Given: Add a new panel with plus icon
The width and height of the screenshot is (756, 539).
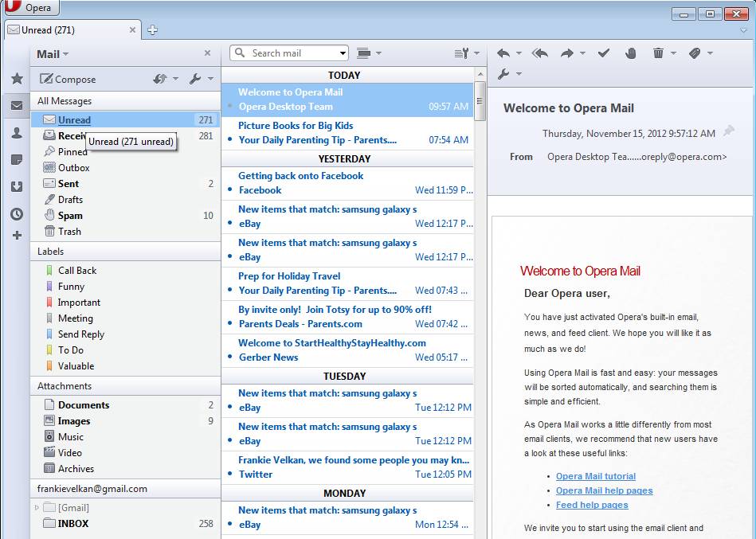Looking at the screenshot, I should 17,236.
